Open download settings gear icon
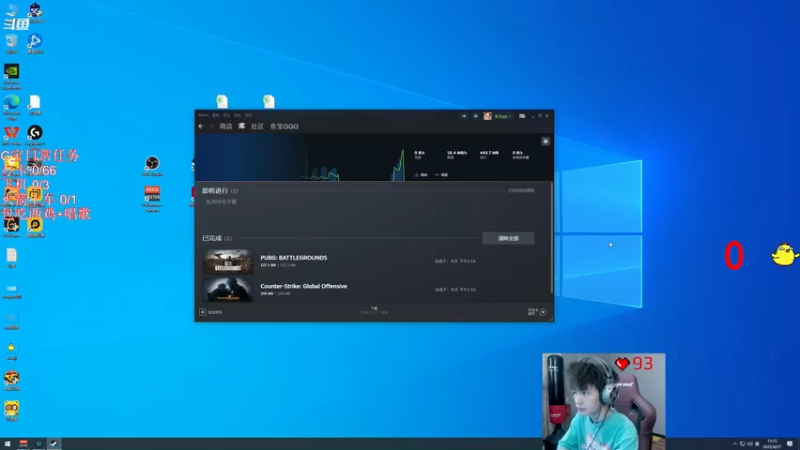This screenshot has height=450, width=800. 545,141
